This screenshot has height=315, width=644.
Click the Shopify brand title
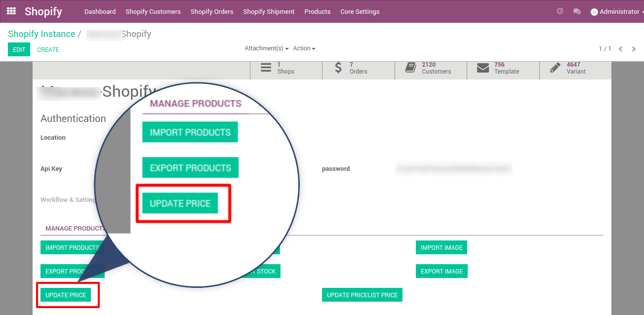(43, 11)
